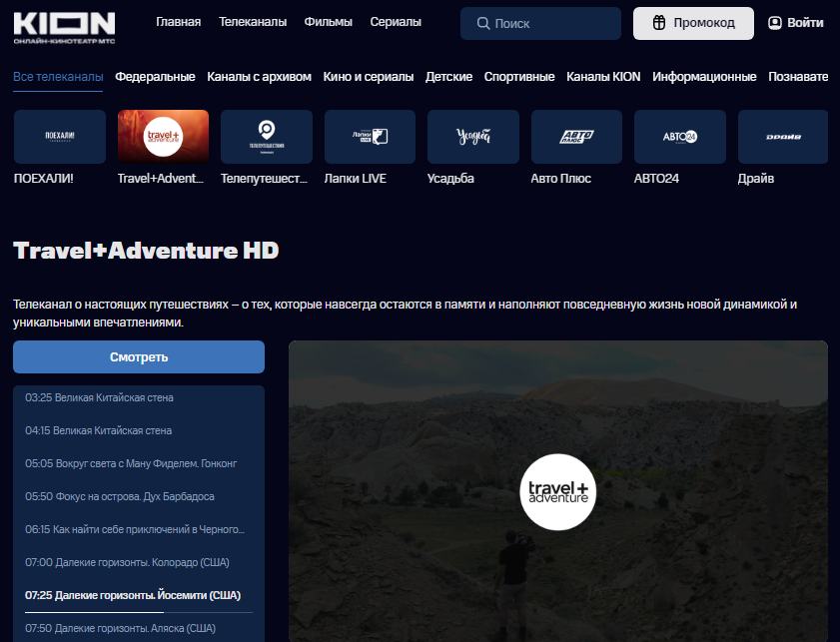Viewport: 840px width, 642px height.
Task: Open Телеканалы in the top menu
Action: coord(253,22)
